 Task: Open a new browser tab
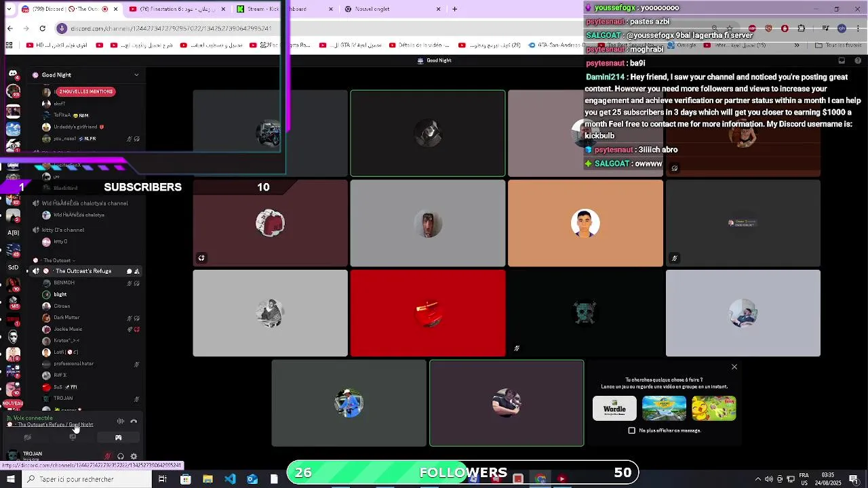[454, 9]
